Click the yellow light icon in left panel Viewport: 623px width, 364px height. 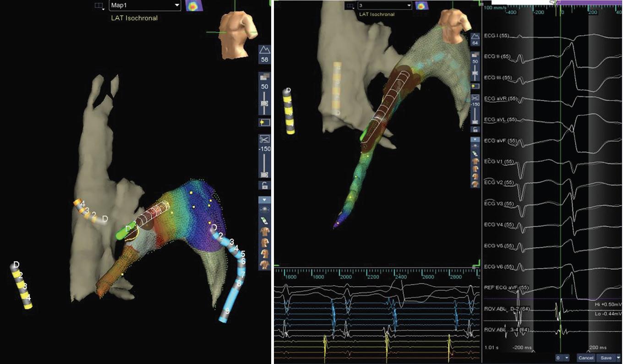[264, 122]
